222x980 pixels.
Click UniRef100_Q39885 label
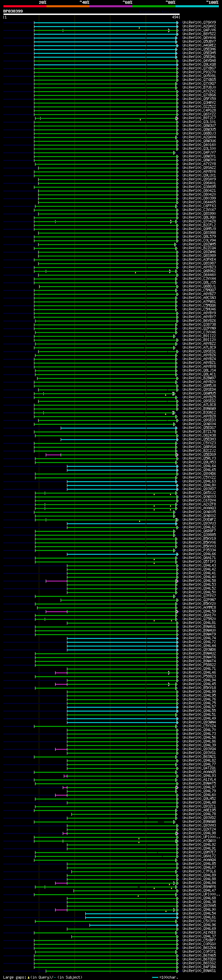(199, 535)
